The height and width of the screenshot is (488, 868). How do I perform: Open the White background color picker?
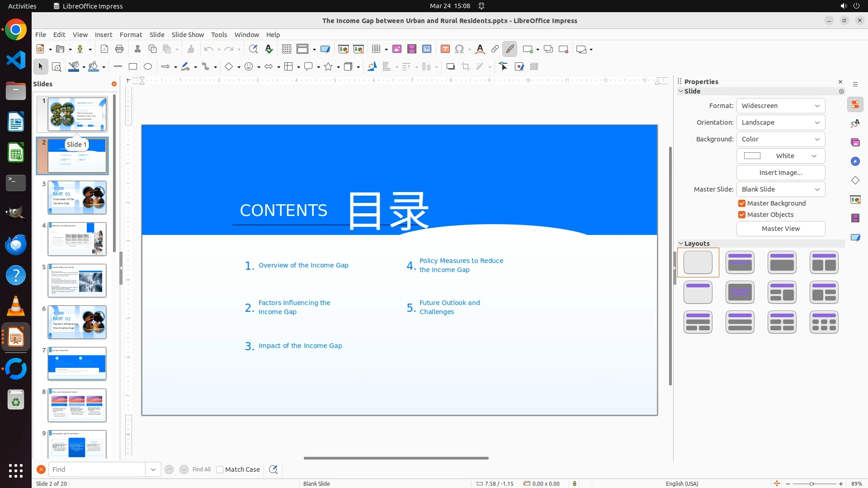pyautogui.click(x=780, y=156)
